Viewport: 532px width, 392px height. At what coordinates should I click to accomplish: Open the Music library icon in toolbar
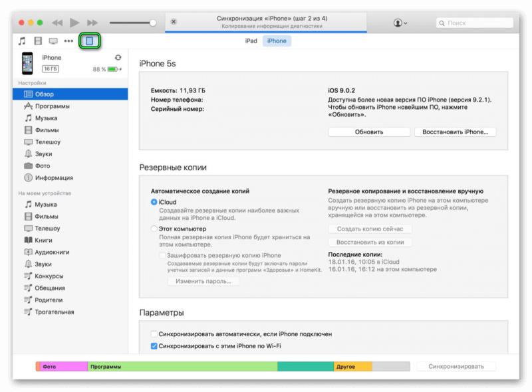22,41
